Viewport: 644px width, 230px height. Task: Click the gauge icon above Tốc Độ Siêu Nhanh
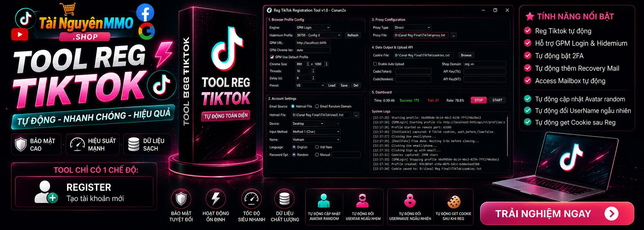tap(252, 199)
